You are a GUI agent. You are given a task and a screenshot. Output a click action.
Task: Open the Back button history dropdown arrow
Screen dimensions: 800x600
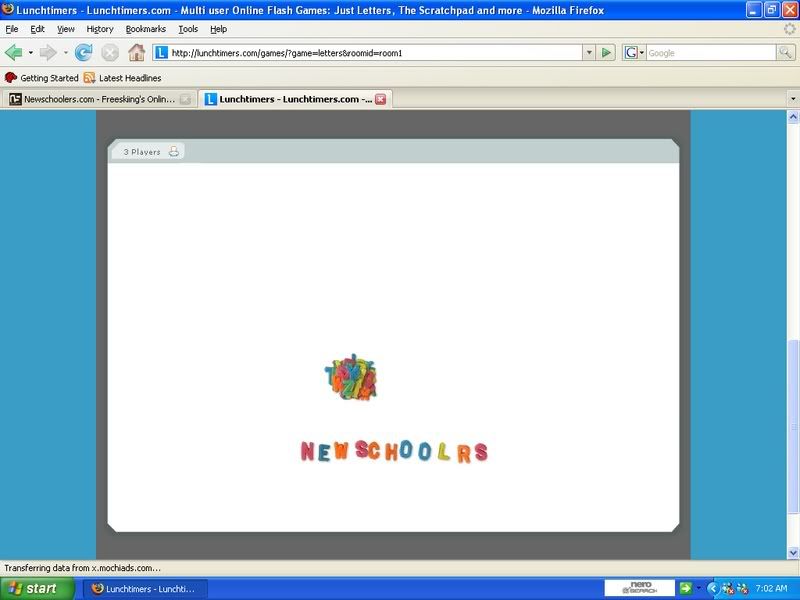pos(31,53)
